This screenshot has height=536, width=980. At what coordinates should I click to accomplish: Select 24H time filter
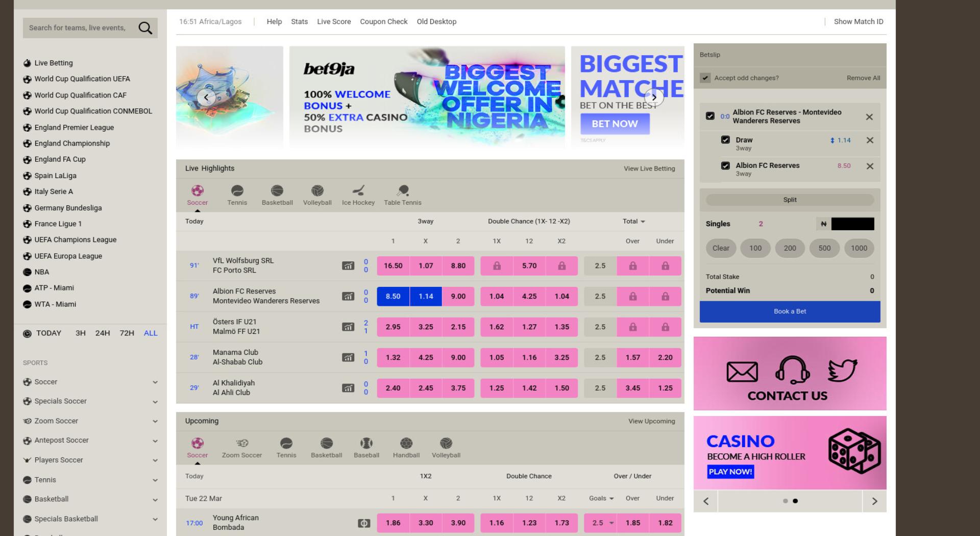[x=103, y=333]
